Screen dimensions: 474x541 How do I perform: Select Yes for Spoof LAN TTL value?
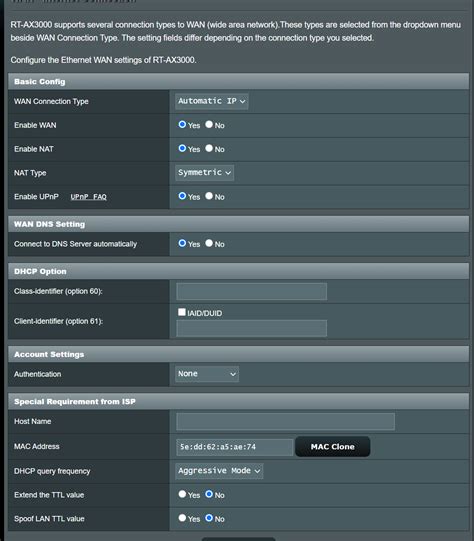pyautogui.click(x=182, y=518)
